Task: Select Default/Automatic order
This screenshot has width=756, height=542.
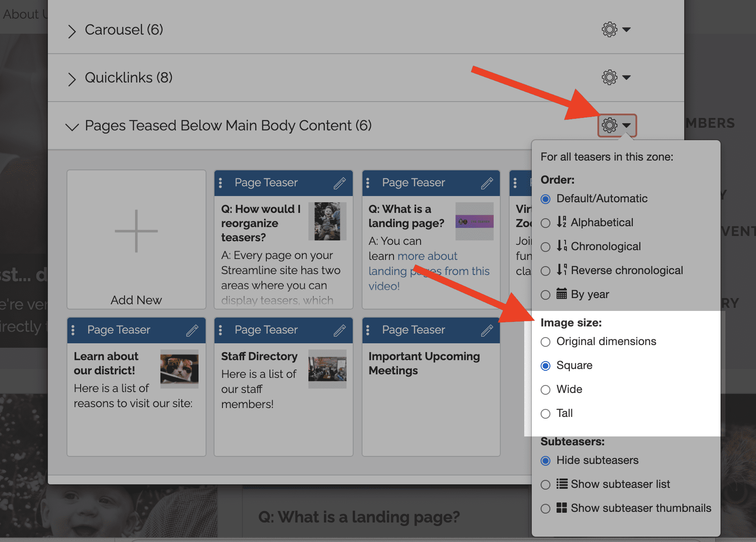Action: 546,199
